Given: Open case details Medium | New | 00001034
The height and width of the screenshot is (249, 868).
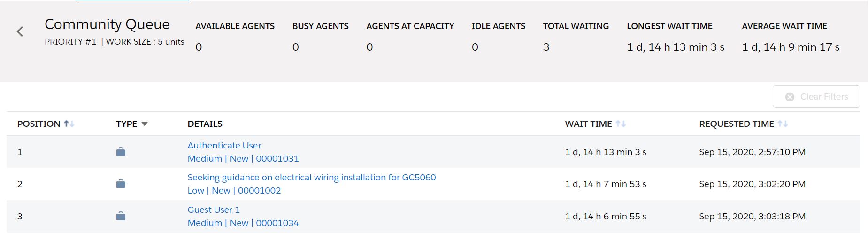Looking at the screenshot, I should tap(243, 223).
